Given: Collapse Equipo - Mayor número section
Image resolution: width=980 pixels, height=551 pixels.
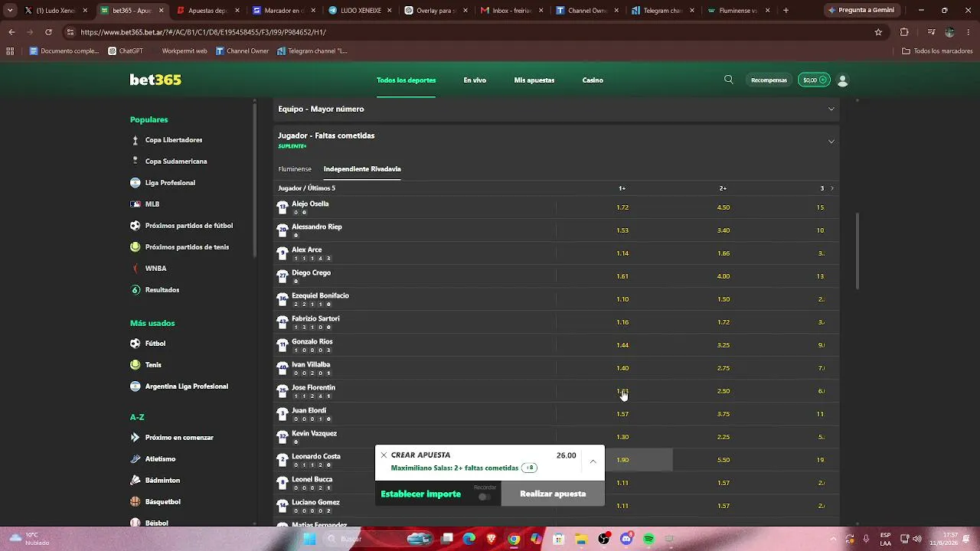Looking at the screenshot, I should point(831,109).
